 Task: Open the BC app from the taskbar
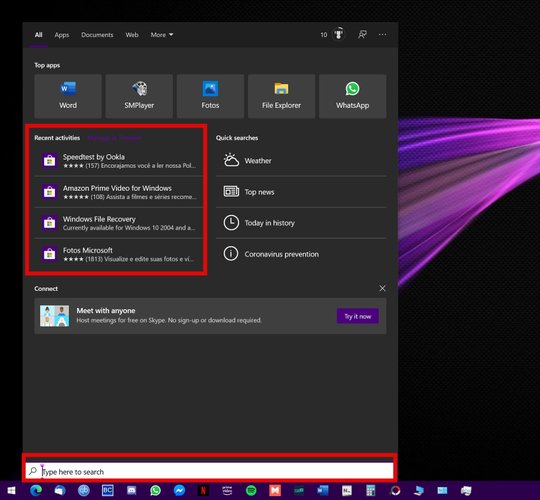click(x=107, y=490)
